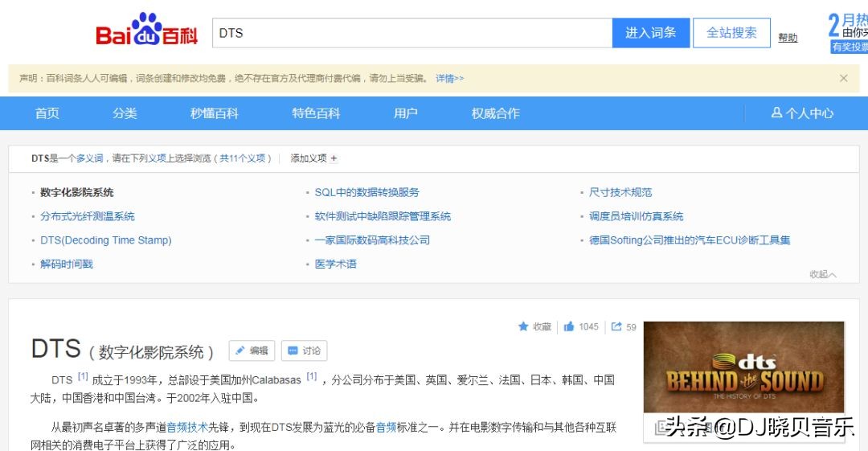Open the 特色百科 navigation item
The image size is (868, 451).
(x=316, y=113)
